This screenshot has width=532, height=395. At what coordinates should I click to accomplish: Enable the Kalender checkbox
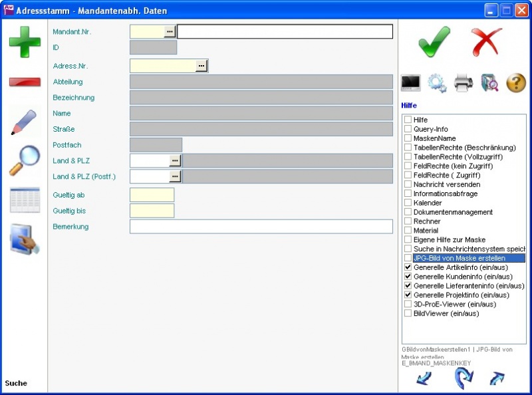[x=408, y=203]
